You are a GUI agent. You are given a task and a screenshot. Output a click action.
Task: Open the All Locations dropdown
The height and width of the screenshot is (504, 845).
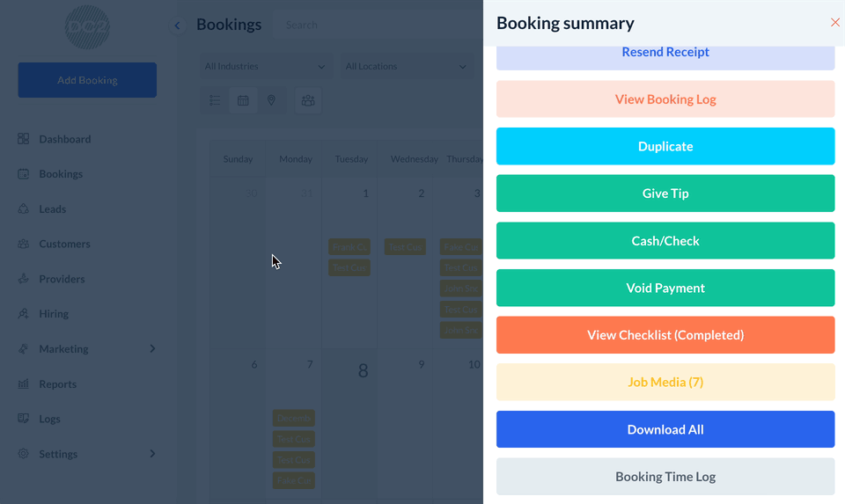(x=406, y=67)
